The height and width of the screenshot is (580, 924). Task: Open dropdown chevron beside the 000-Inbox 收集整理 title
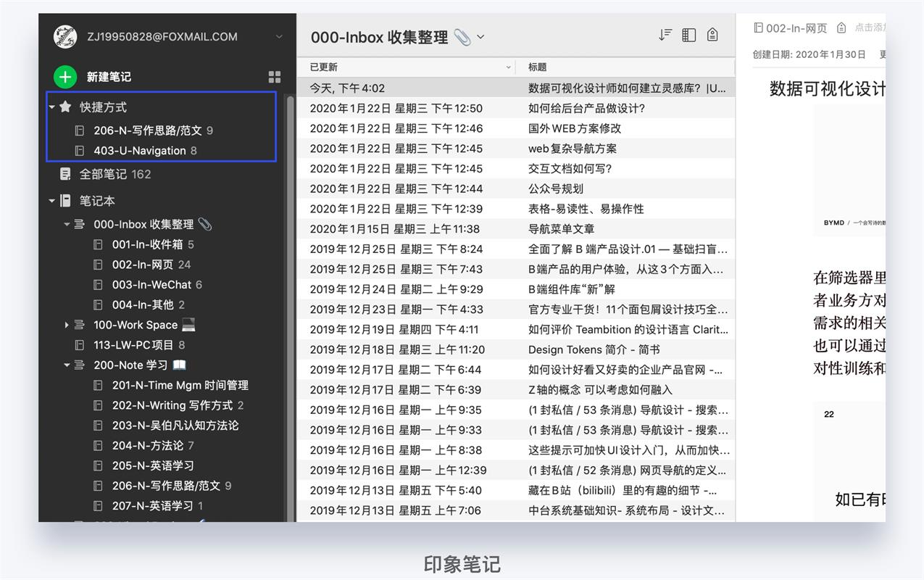click(x=480, y=37)
